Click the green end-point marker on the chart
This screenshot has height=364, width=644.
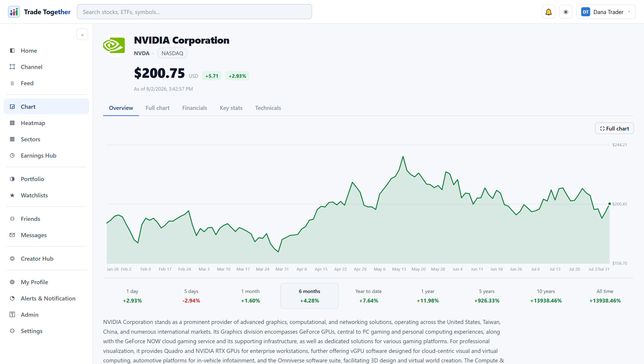[609, 204]
